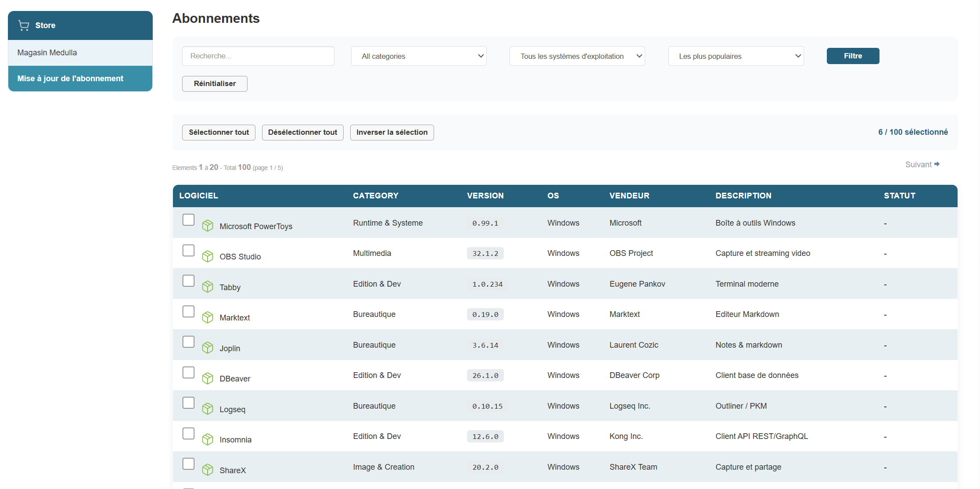Click the Store shopping cart icon
The width and height of the screenshot is (980, 489).
24,25
